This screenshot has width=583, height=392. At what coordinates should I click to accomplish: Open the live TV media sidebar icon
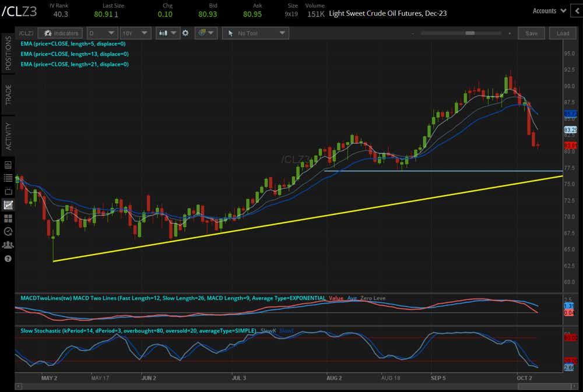[8, 191]
